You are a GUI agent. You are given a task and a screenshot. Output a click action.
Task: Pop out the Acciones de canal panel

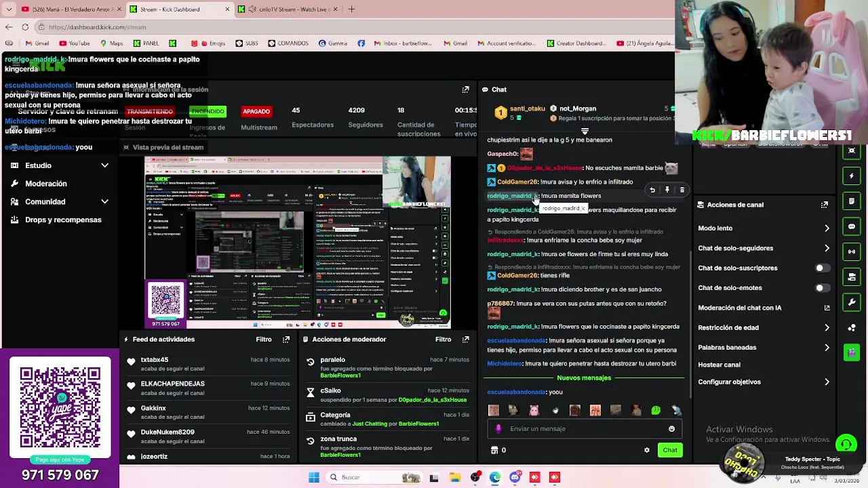tap(825, 205)
